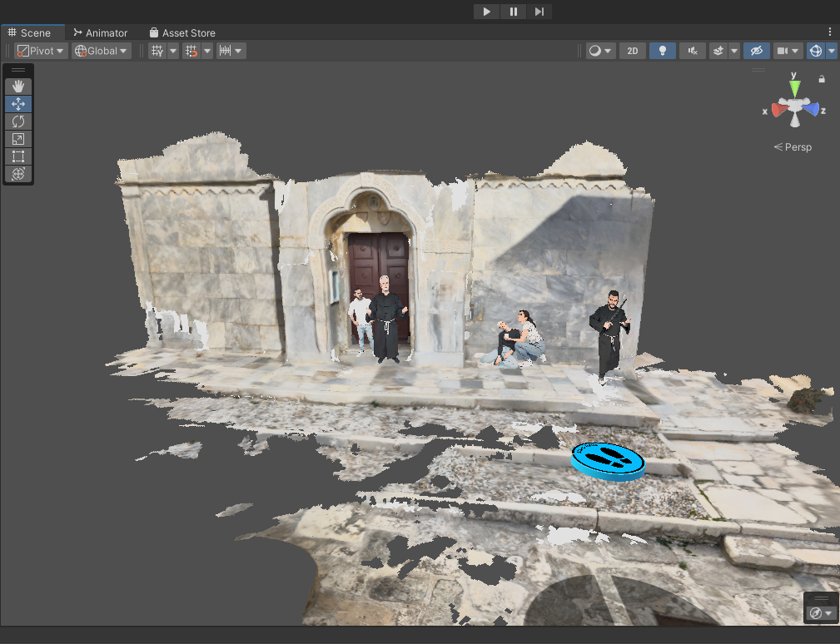840x644 pixels.
Task: Select the Hand view tool
Action: click(x=18, y=87)
